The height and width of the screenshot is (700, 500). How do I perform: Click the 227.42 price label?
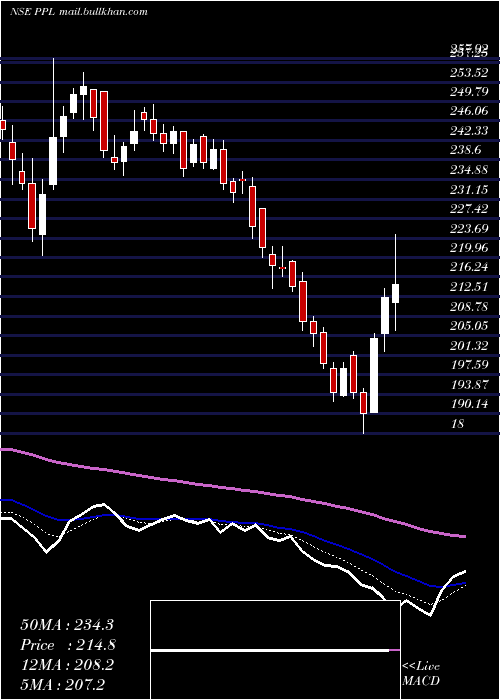tap(469, 210)
